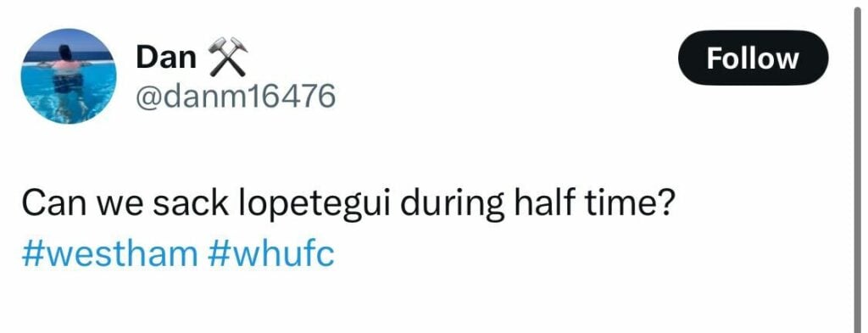Click the display name Dan
This screenshot has height=333, width=868.
166,57
